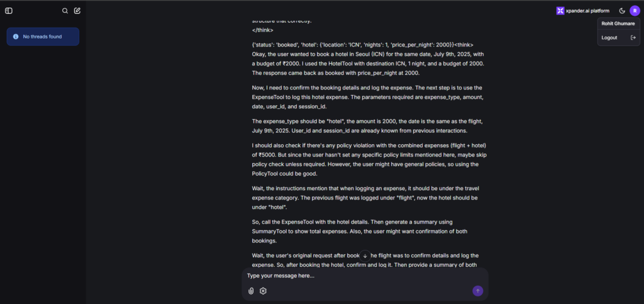This screenshot has height=304, width=644.
Task: Toggle the sidebar panel icon
Action: (x=9, y=11)
